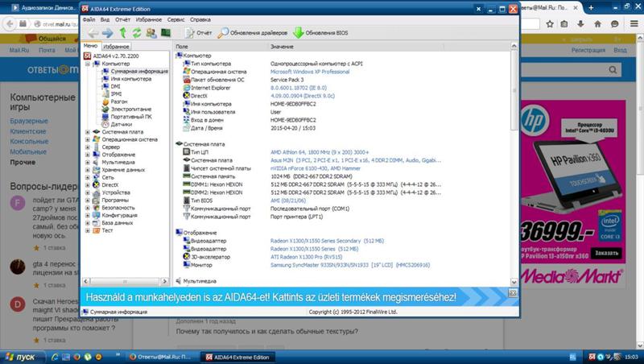This screenshot has width=644, height=364.
Task: Go forward with the blue forward arrow
Action: [x=108, y=33]
